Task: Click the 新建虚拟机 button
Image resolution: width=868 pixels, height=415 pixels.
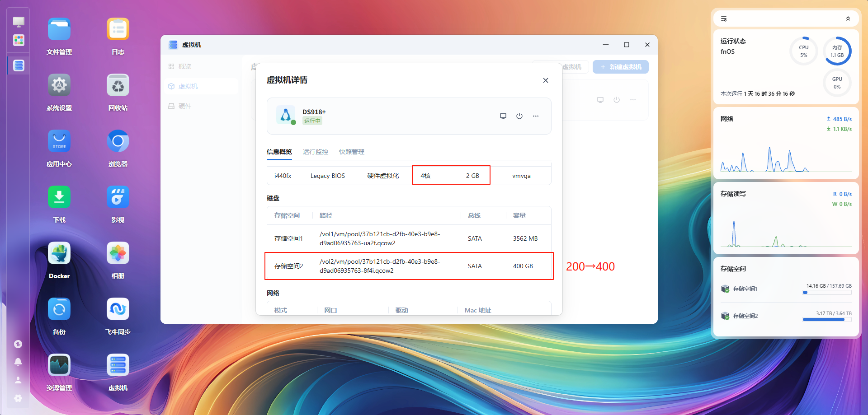Action: (x=621, y=67)
